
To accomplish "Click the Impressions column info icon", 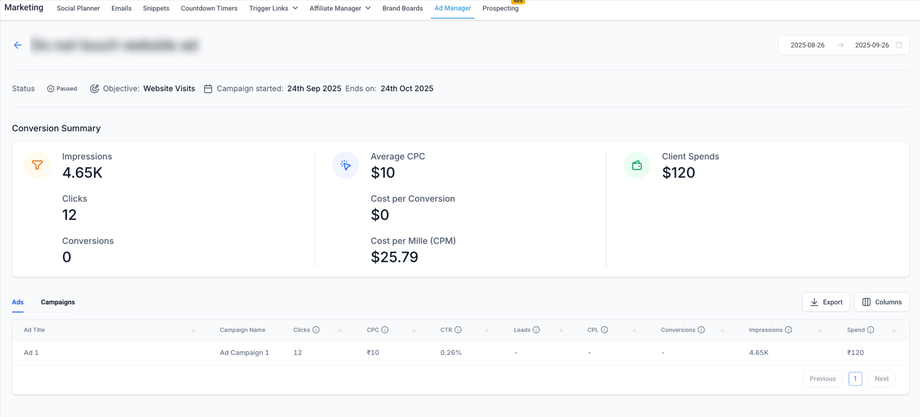I will coord(788,330).
